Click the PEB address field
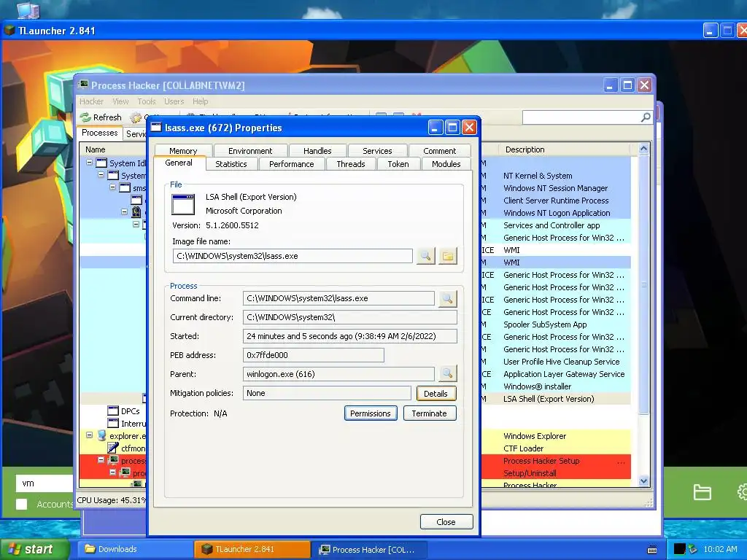The image size is (747, 560). [x=313, y=355]
